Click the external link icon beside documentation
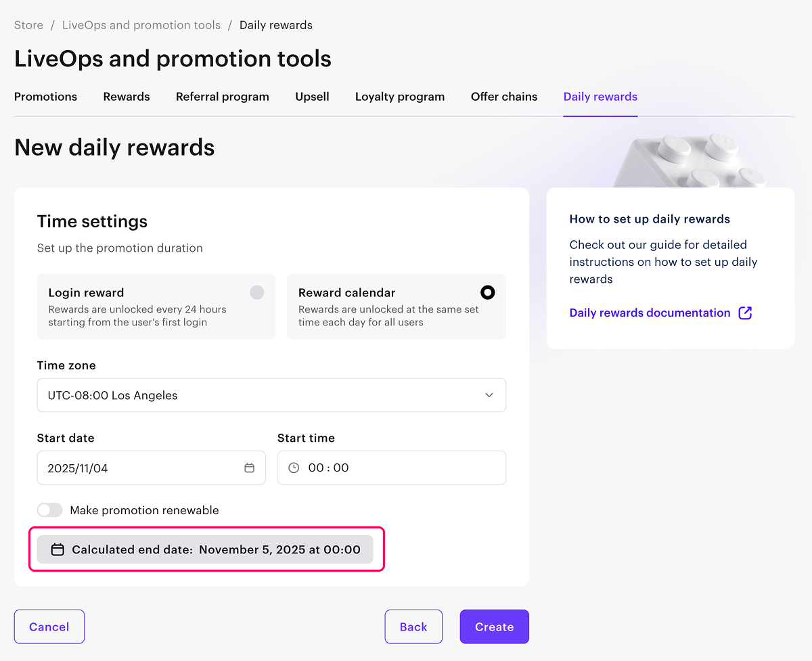The image size is (812, 661). pos(745,313)
